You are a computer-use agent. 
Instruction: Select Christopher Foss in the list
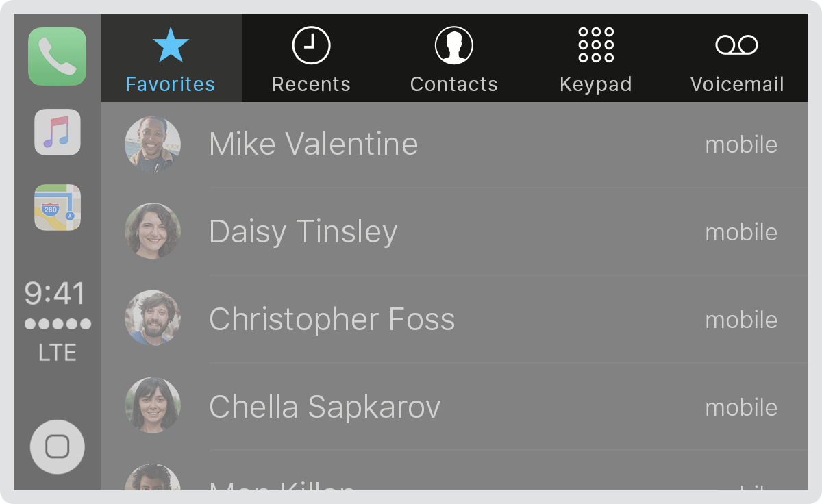point(454,319)
